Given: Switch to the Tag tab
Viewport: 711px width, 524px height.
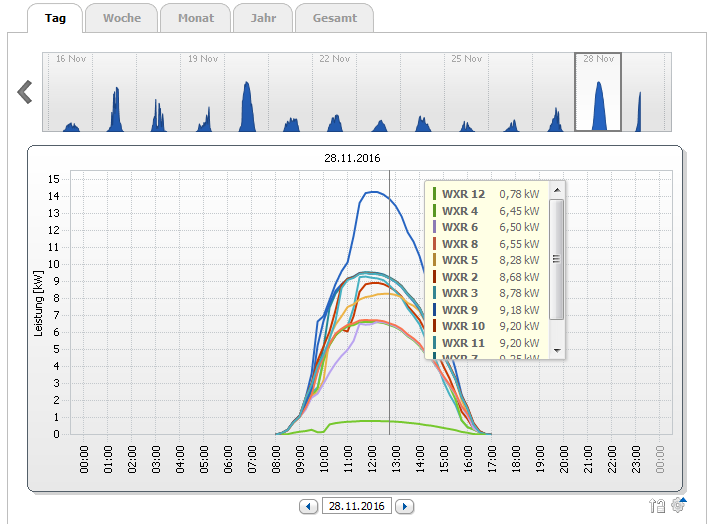Looking at the screenshot, I should [x=55, y=18].
